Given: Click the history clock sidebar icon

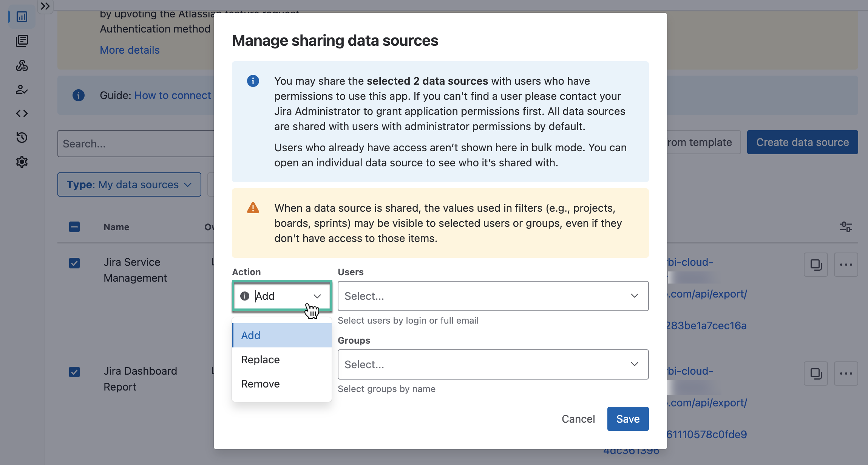Looking at the screenshot, I should [22, 138].
